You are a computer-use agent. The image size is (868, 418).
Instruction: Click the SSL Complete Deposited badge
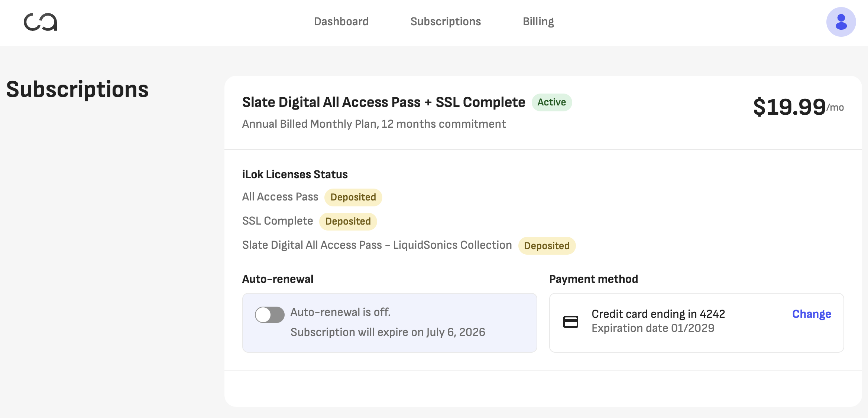click(x=348, y=221)
